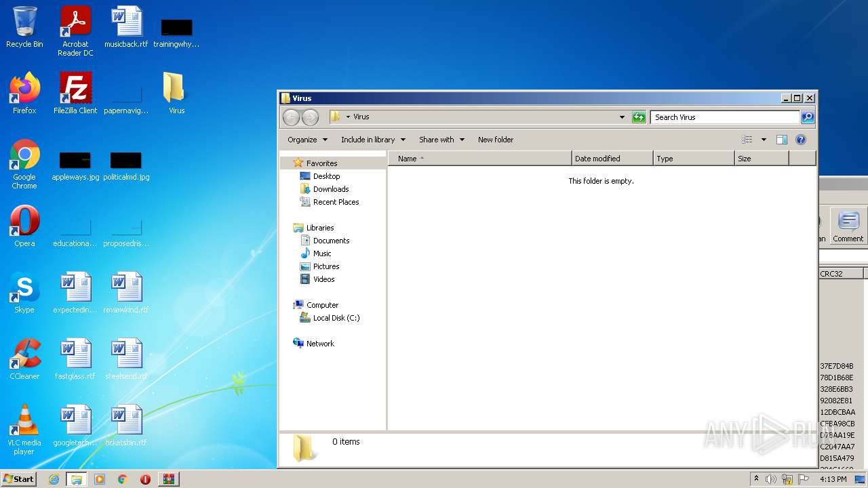Viewport: 868px width, 488px height.
Task: Show hidden tray icons arrow
Action: [756, 479]
